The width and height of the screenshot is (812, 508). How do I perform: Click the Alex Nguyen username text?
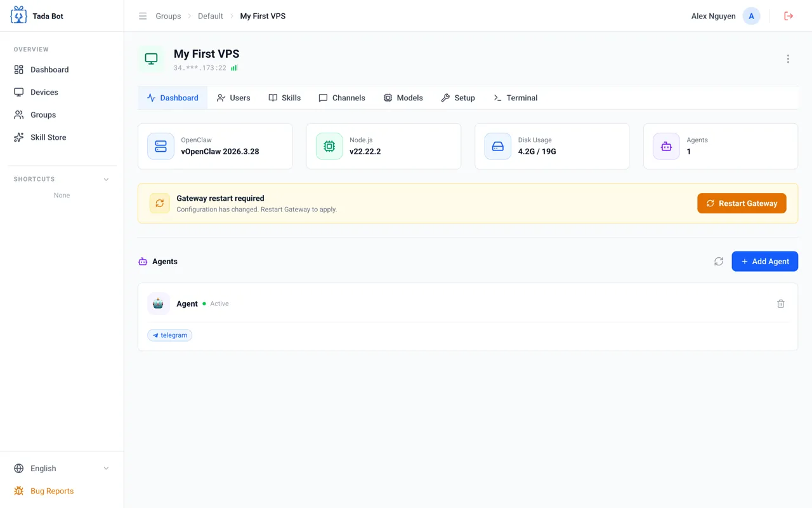pos(714,16)
